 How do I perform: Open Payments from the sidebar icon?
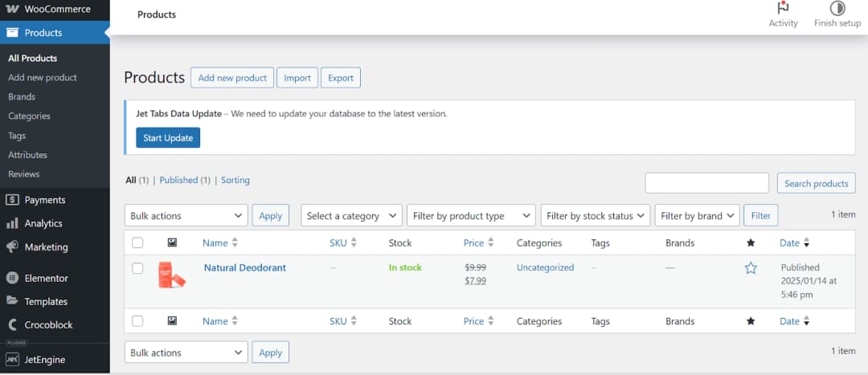tap(12, 200)
